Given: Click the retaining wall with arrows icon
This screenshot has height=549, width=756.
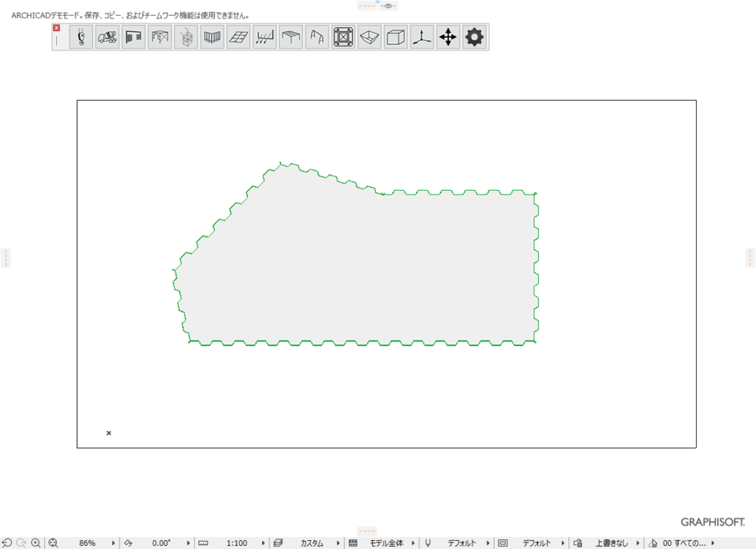Looking at the screenshot, I should [x=265, y=37].
